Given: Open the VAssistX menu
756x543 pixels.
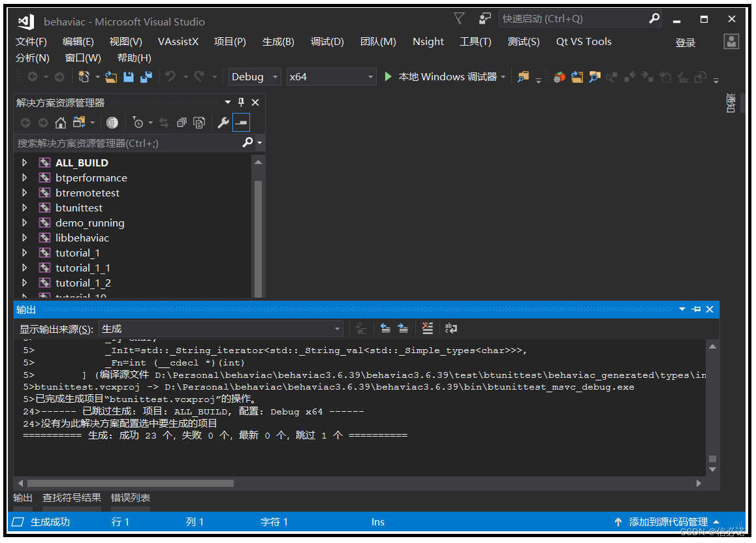Looking at the screenshot, I should (178, 42).
